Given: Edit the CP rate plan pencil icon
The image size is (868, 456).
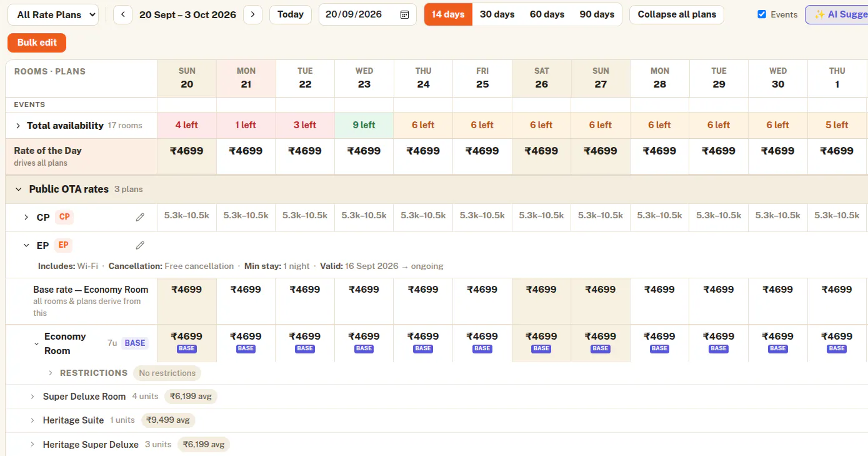Looking at the screenshot, I should [x=140, y=217].
